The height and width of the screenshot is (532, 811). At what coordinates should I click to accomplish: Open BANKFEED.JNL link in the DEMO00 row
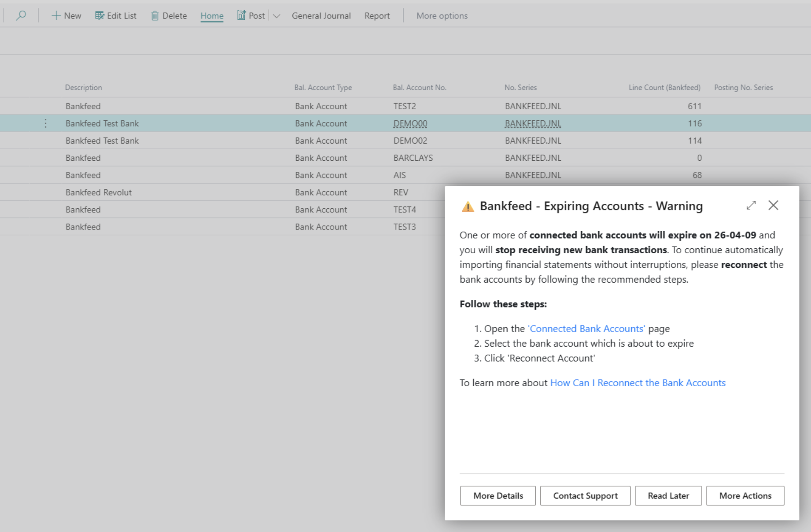pos(533,124)
